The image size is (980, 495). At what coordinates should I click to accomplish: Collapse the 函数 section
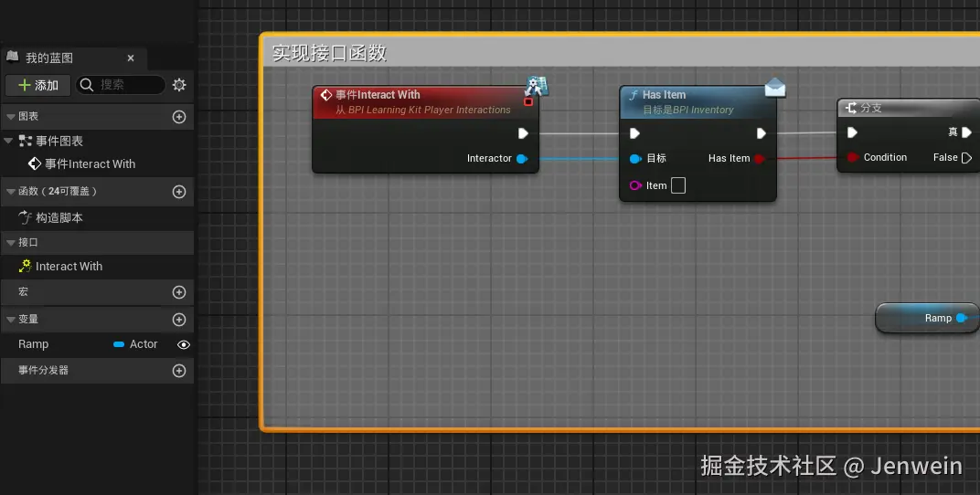point(11,192)
